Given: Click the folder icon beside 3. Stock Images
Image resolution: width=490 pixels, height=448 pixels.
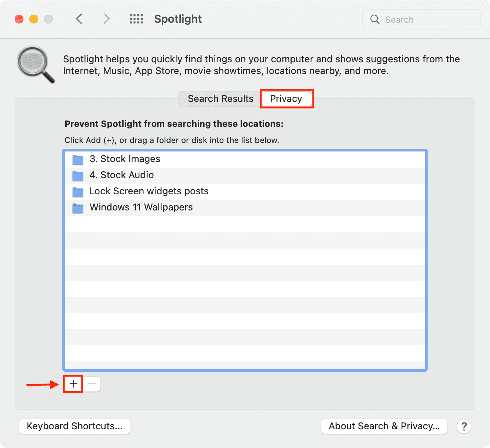Looking at the screenshot, I should pyautogui.click(x=78, y=159).
